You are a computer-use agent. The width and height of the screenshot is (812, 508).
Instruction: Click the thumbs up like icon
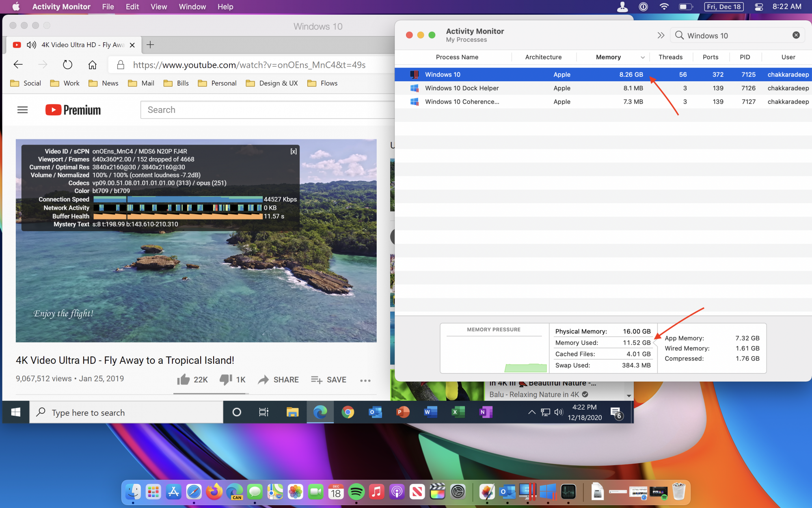184,380
